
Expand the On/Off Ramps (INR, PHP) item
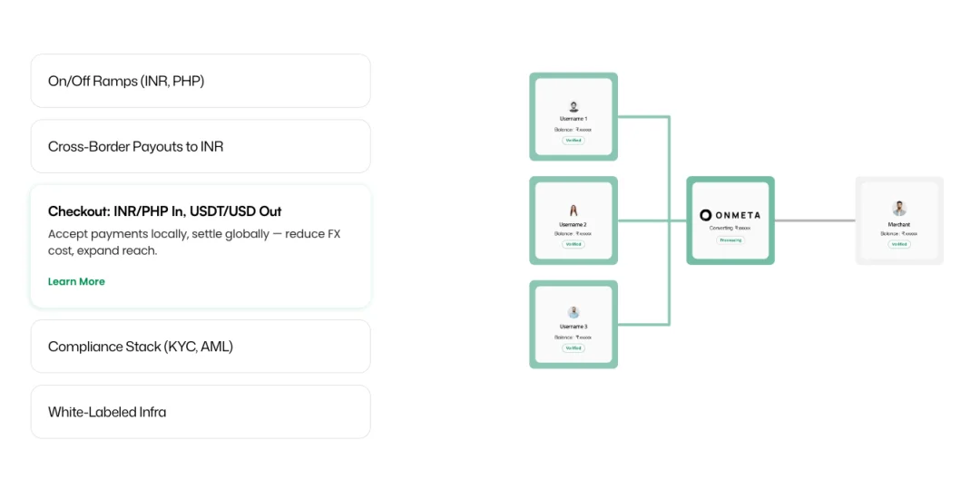click(x=201, y=81)
